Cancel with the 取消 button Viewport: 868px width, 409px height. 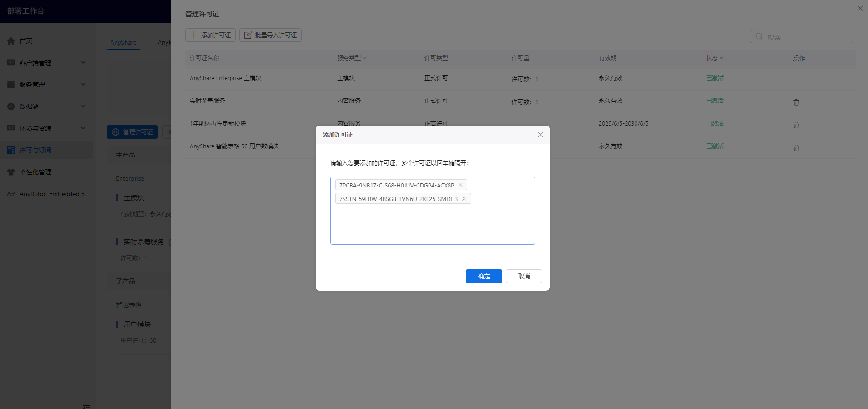point(524,276)
